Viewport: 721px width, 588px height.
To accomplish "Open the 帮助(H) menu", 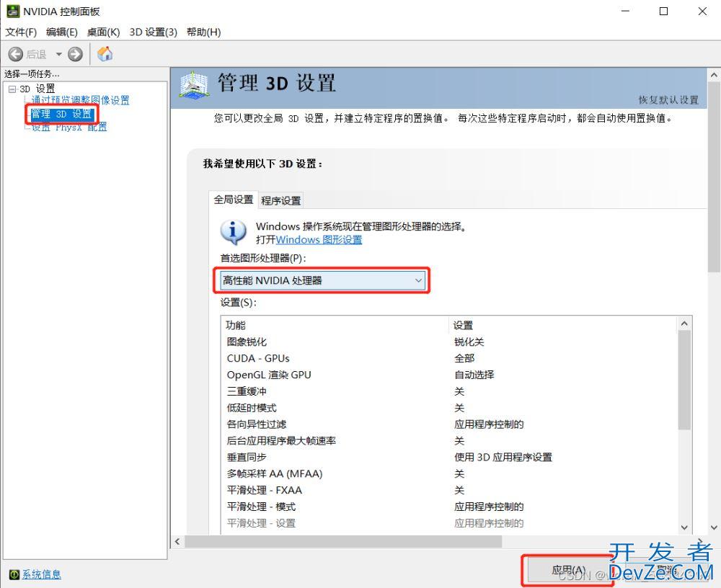I will coord(204,32).
